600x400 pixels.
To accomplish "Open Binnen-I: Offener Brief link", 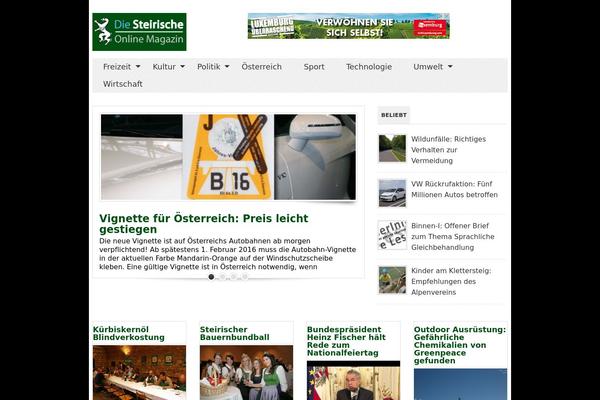I will [x=453, y=237].
